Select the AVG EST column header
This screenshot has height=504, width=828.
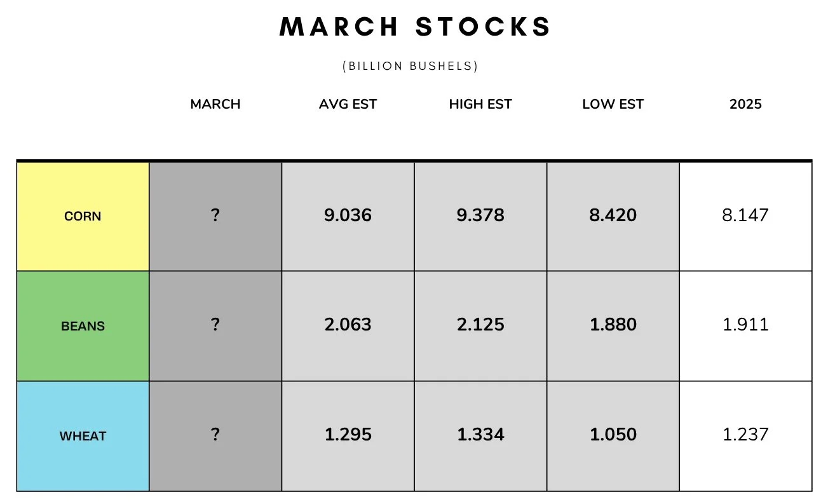(x=348, y=104)
